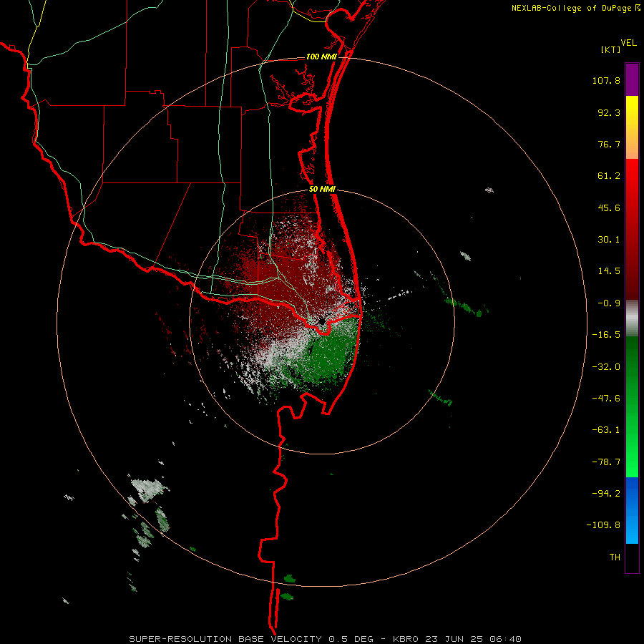644x644 pixels.
Task: Click the VEL legend title
Action: (628, 43)
